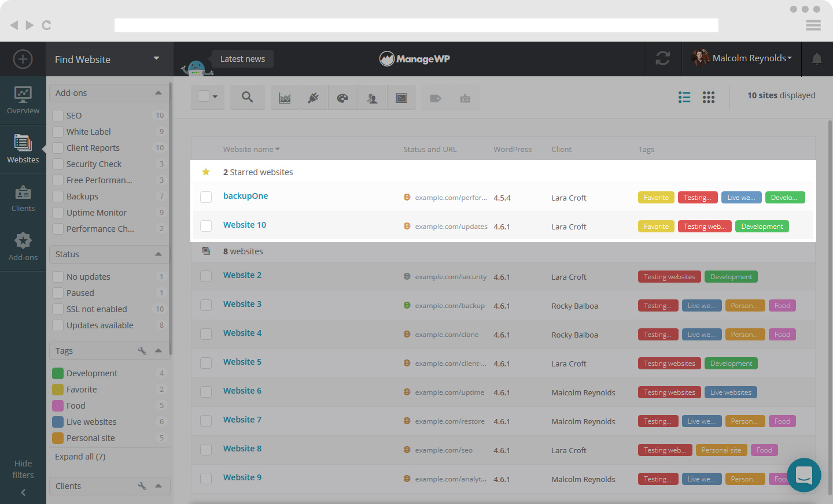Open Latest news
The width and height of the screenshot is (833, 504).
point(242,59)
